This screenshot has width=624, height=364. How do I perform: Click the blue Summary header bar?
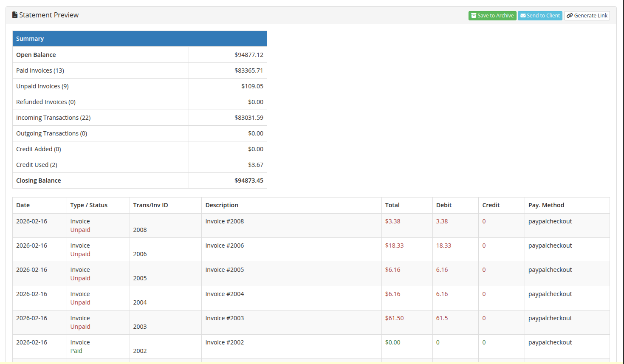click(139, 39)
